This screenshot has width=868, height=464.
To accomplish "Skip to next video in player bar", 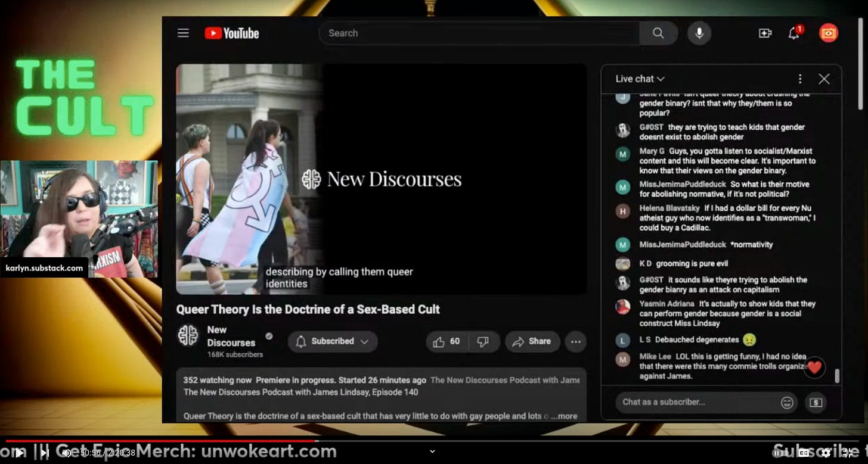I will tap(45, 453).
